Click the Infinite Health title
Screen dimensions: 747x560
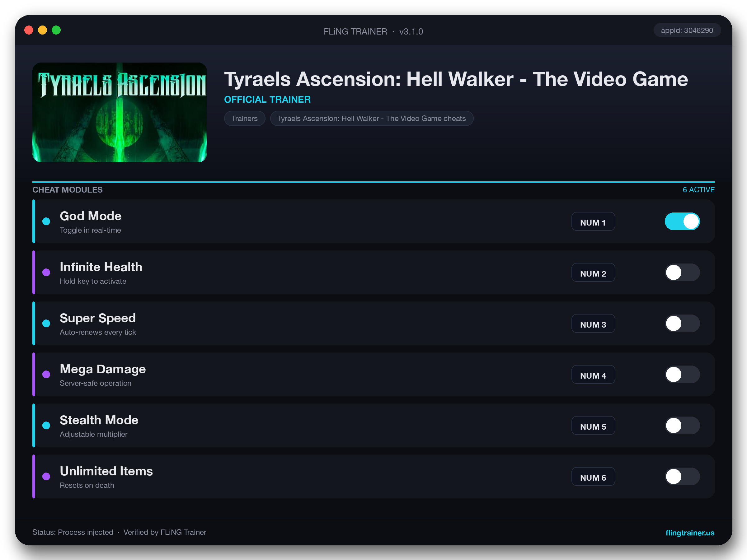click(x=101, y=267)
